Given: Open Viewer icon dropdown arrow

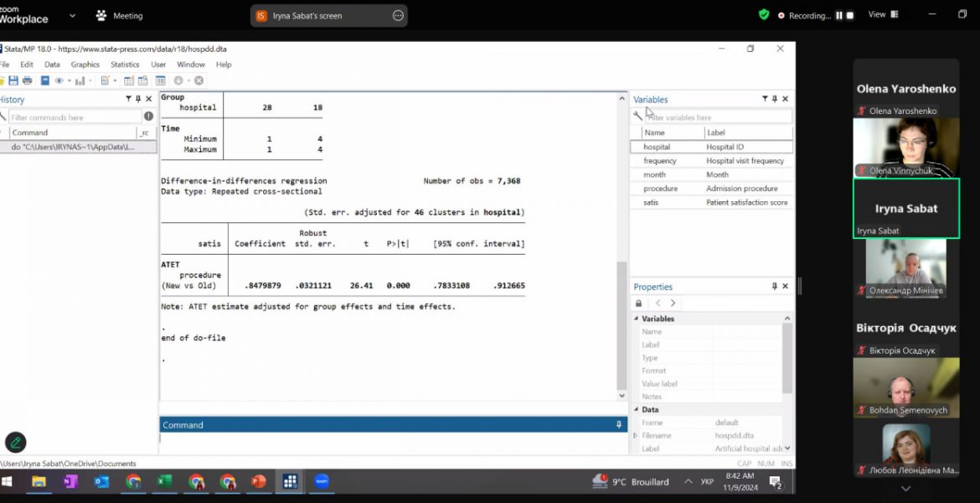Looking at the screenshot, I should click(x=69, y=80).
